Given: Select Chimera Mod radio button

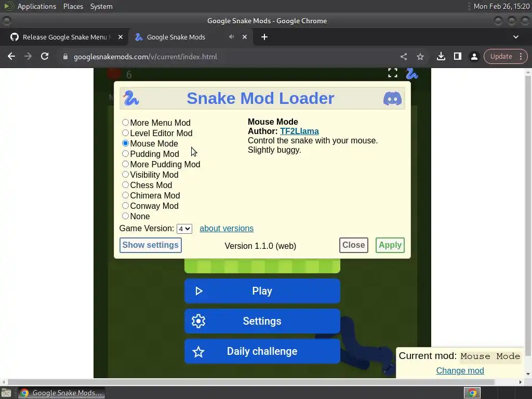Looking at the screenshot, I should tap(126, 195).
